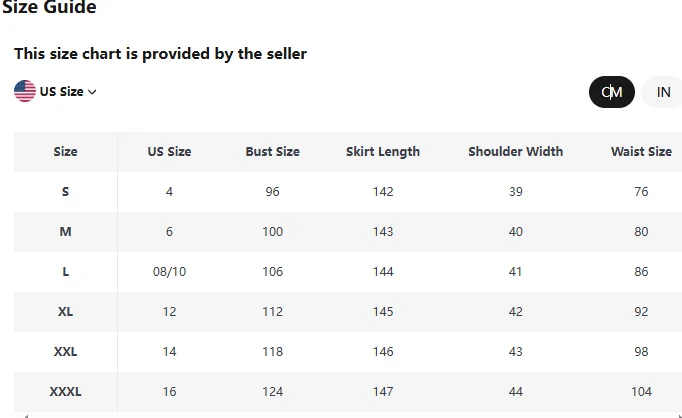Viewport: 682px width, 418px height.
Task: Click the Bust Size column header
Action: pyautogui.click(x=273, y=151)
